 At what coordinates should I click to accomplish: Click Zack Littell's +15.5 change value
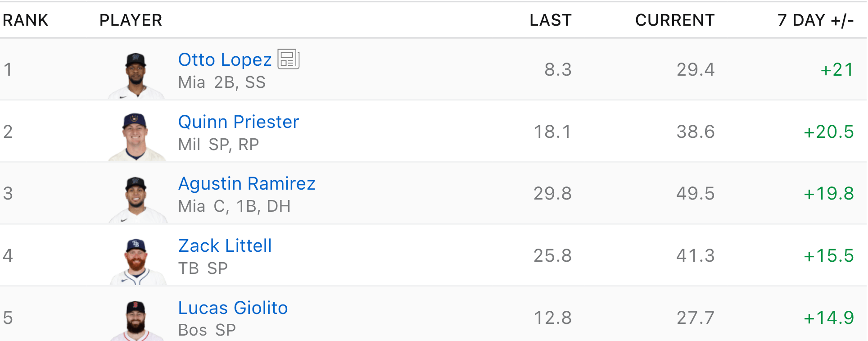(x=828, y=256)
